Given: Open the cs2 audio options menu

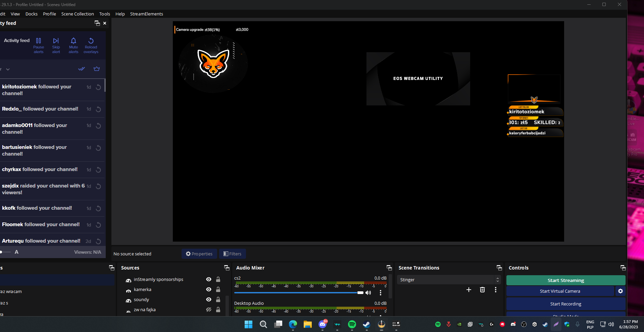Looking at the screenshot, I should (381, 293).
